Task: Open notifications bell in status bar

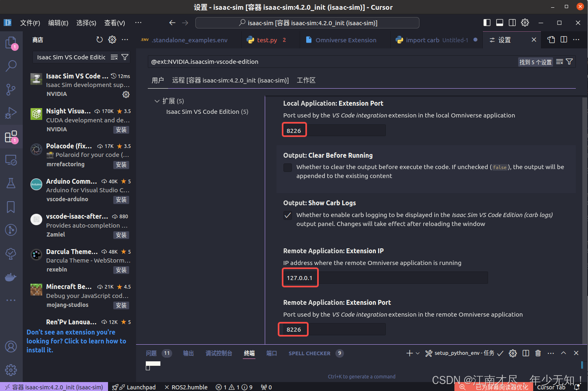Action: coord(577,387)
